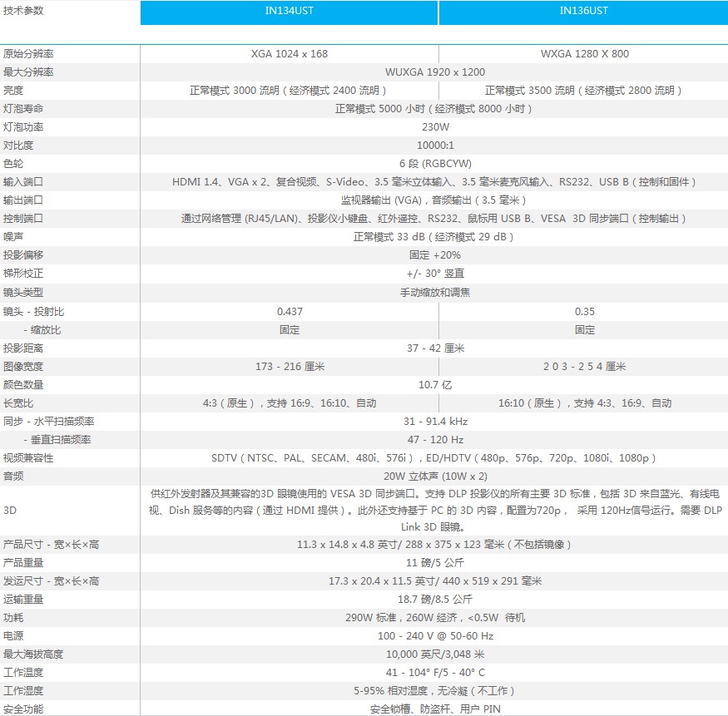Click the 镜头 - 投射比 row label
Viewport: 728px width, 716px height.
(33, 312)
